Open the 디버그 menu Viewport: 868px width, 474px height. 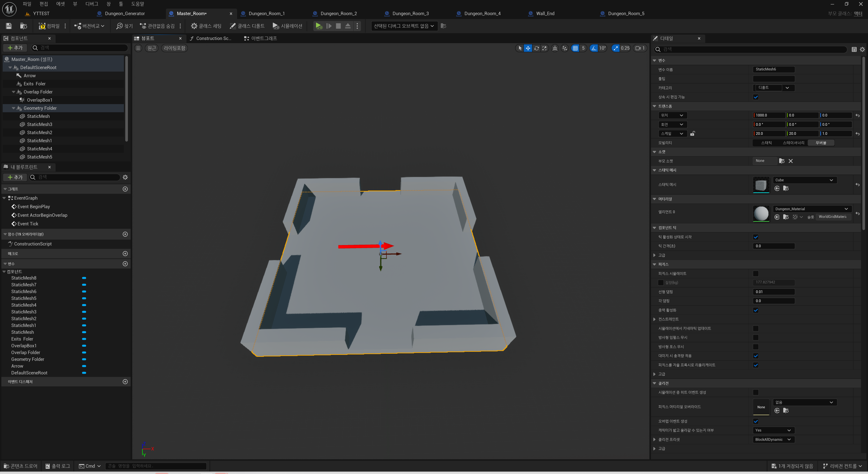(x=92, y=4)
